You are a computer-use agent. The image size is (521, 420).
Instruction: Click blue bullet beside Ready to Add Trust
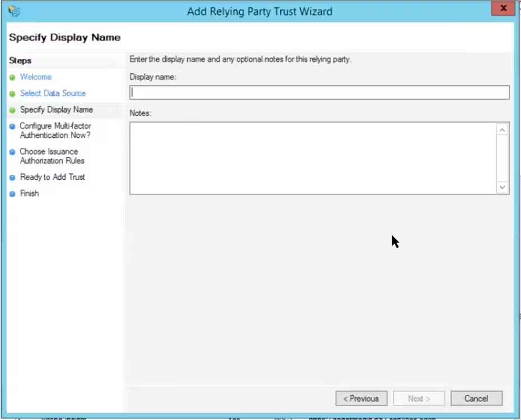12,178
